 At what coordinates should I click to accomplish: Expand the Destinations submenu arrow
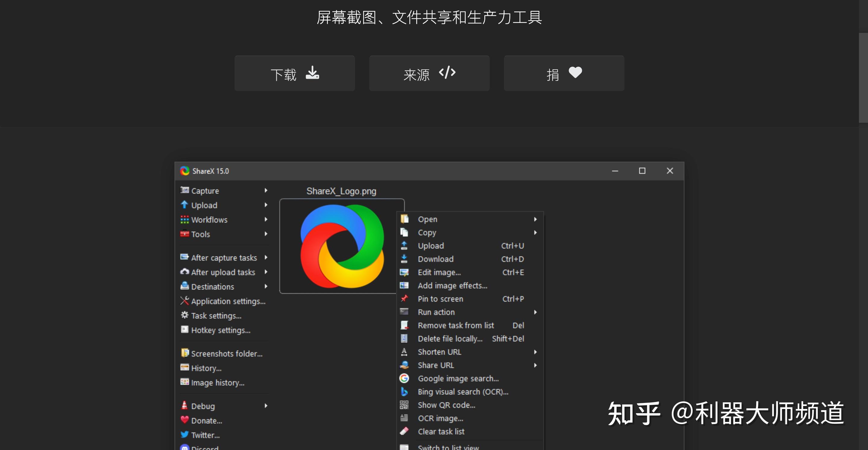tap(266, 287)
